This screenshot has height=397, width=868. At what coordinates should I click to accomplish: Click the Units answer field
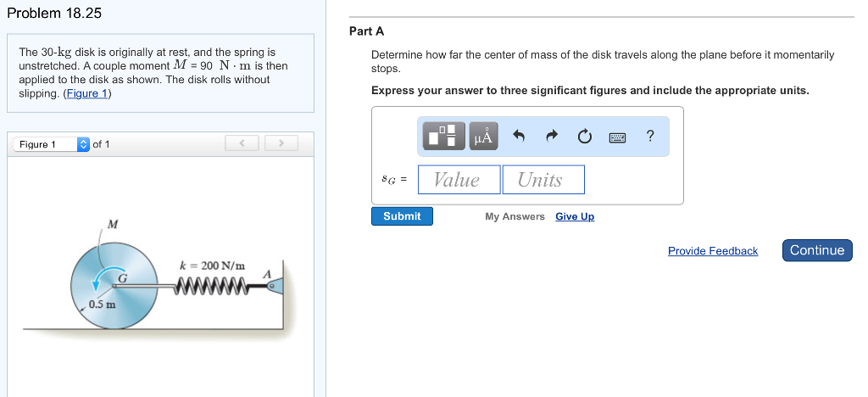543,180
